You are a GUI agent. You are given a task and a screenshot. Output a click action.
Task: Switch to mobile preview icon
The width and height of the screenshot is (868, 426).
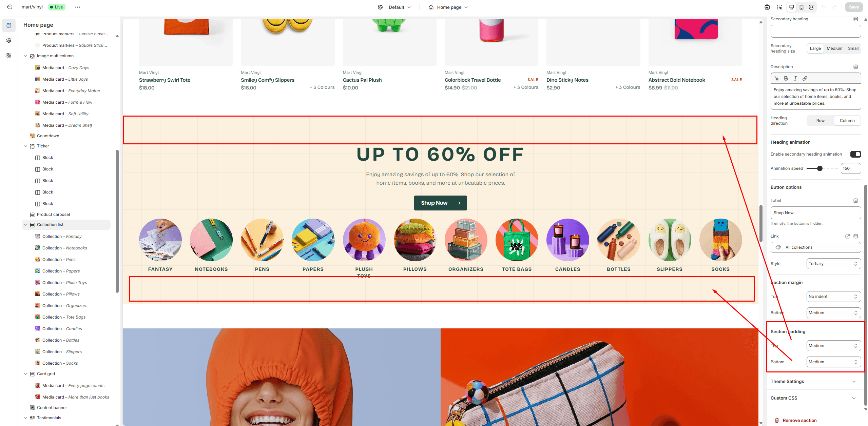point(802,7)
